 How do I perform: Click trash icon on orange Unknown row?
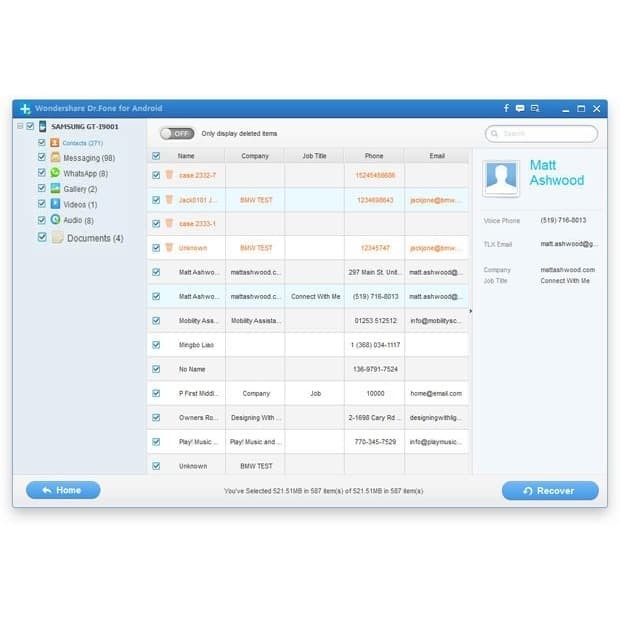pyautogui.click(x=169, y=248)
